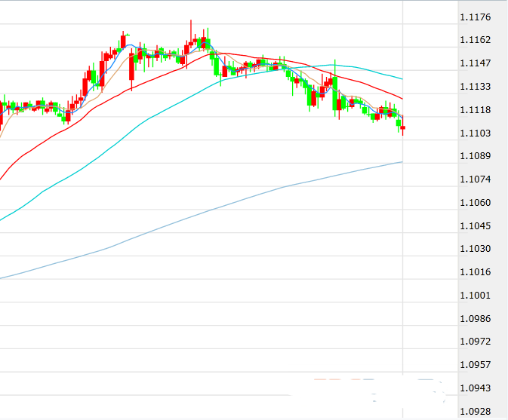Image resolution: width=508 pixels, height=420 pixels.
Task: Click the 1.1176 price axis label
Action: coord(475,17)
